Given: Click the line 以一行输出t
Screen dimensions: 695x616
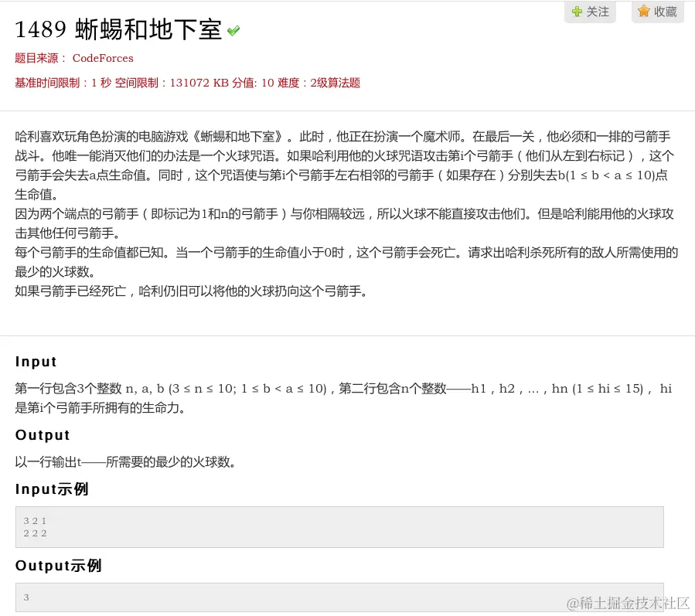Looking at the screenshot, I should [x=125, y=462].
